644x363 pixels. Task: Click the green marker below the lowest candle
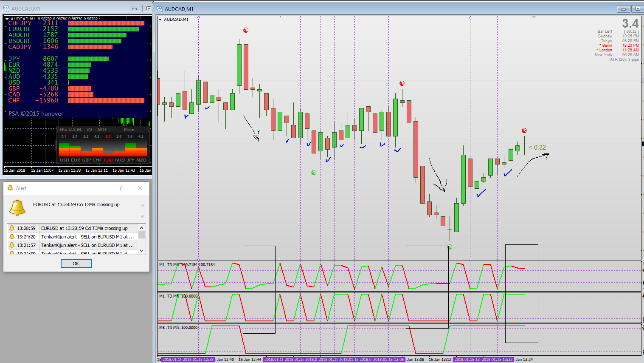pos(450,247)
